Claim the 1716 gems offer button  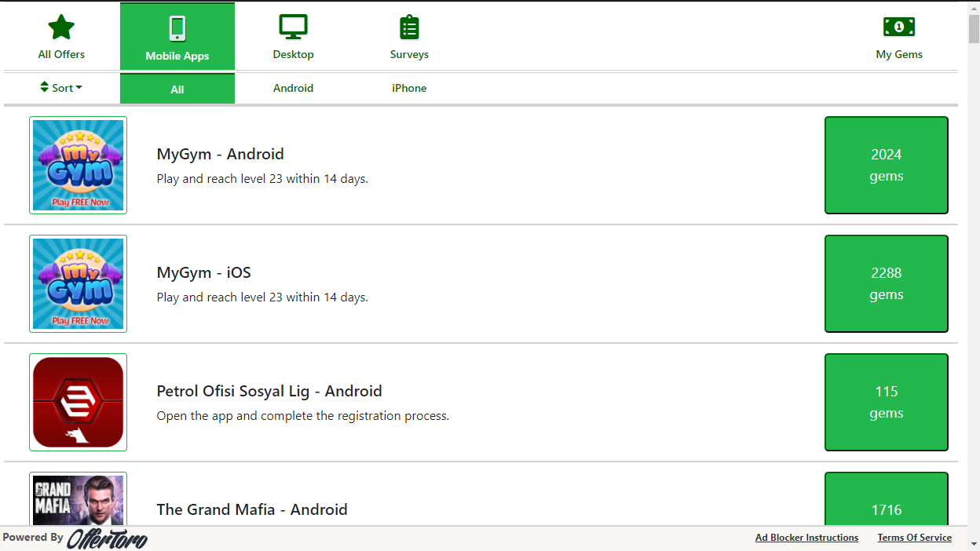click(886, 499)
